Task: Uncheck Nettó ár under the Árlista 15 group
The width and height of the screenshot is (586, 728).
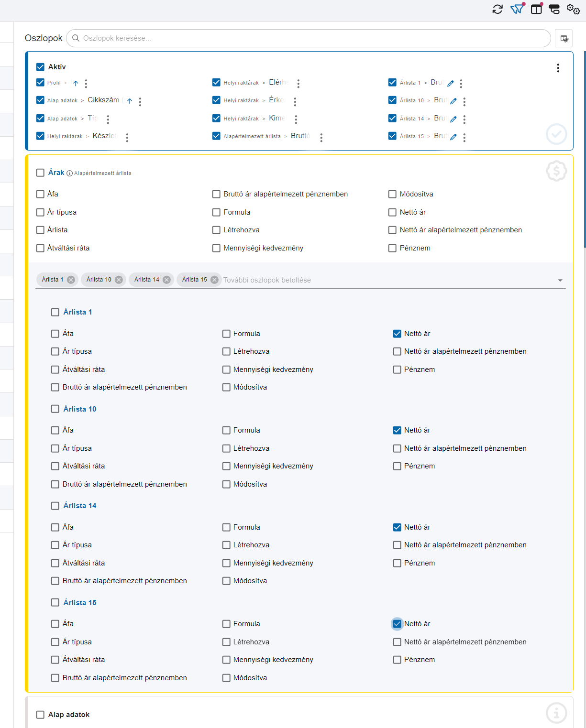Action: click(397, 624)
